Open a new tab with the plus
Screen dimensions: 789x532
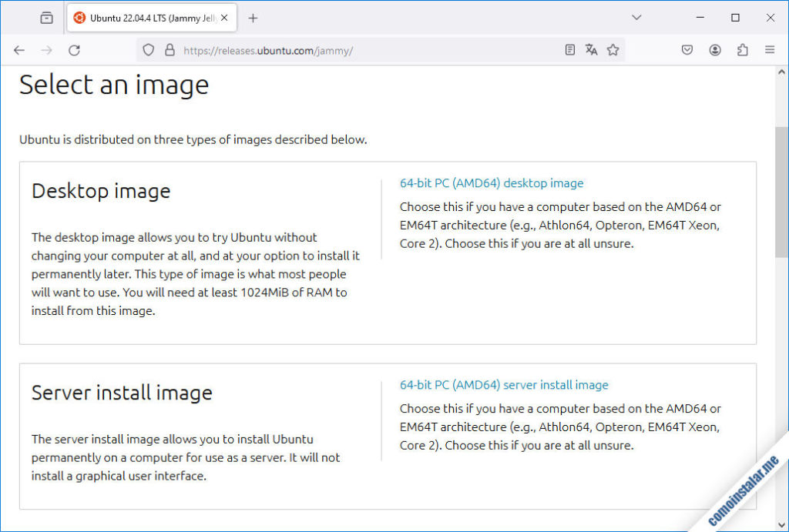(254, 17)
